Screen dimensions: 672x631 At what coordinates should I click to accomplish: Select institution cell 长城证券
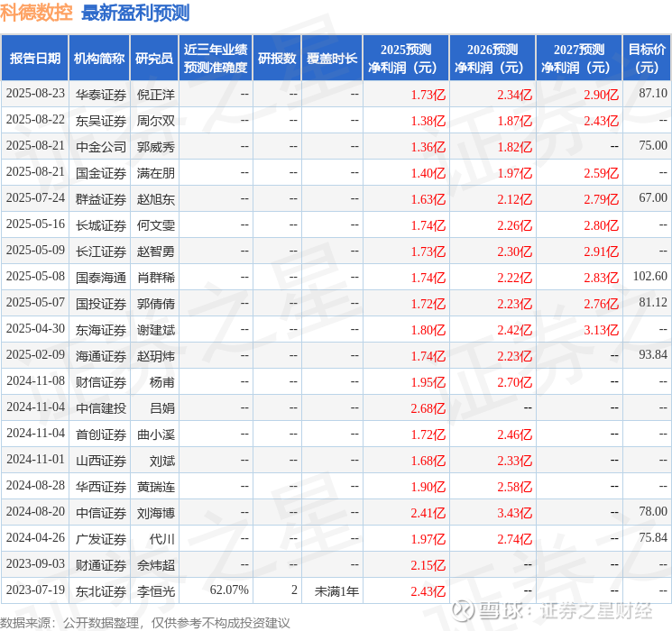coord(101,225)
